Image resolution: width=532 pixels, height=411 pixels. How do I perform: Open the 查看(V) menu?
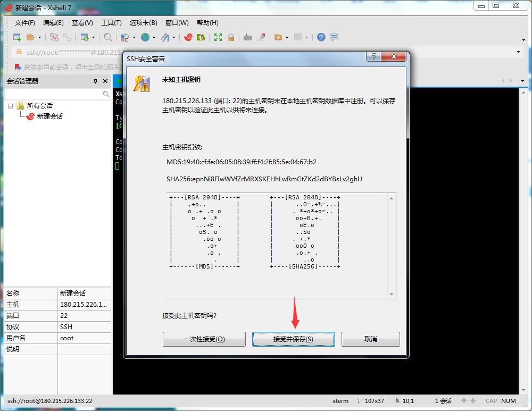pos(82,23)
